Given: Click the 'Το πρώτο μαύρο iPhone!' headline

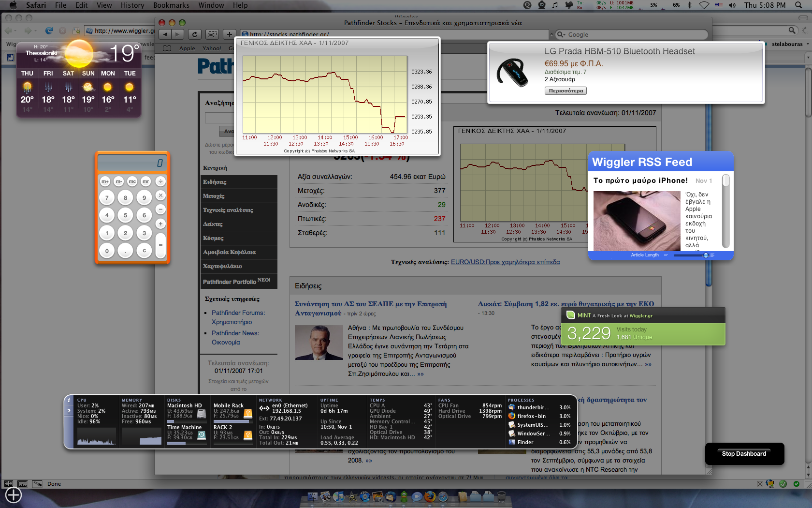Looking at the screenshot, I should point(640,180).
